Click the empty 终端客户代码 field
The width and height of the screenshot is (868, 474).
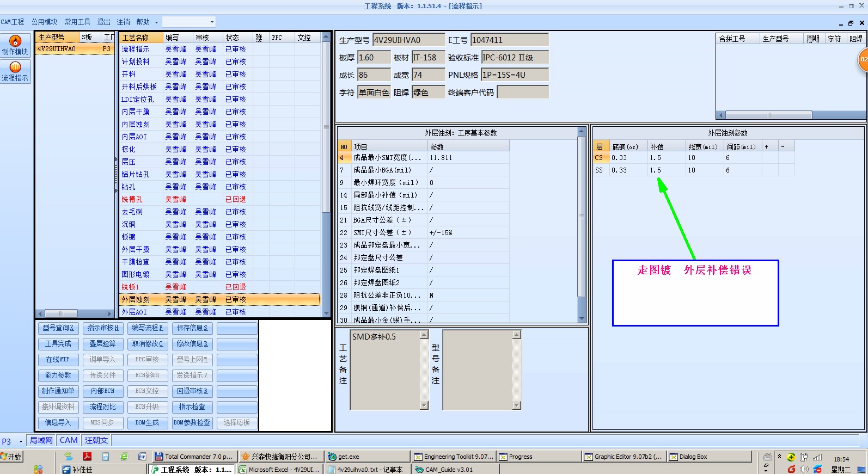click(x=523, y=92)
